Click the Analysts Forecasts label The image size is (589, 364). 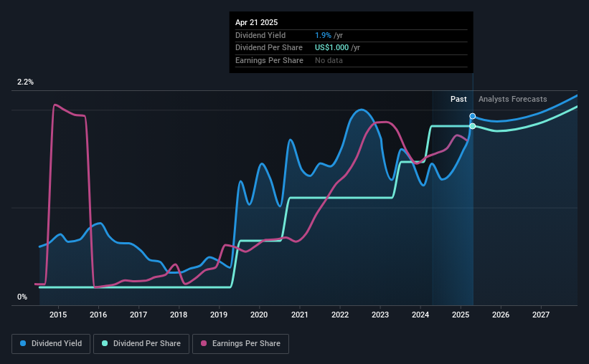[x=513, y=99]
